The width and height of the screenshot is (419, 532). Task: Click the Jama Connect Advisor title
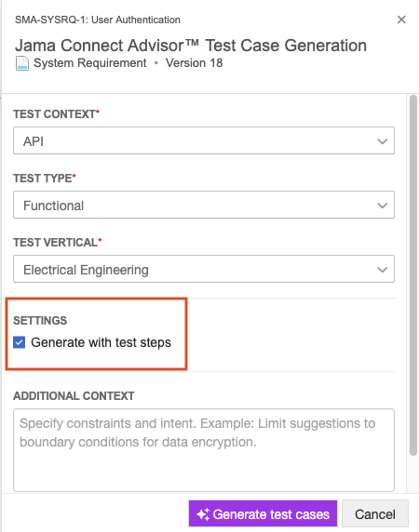pos(191,46)
